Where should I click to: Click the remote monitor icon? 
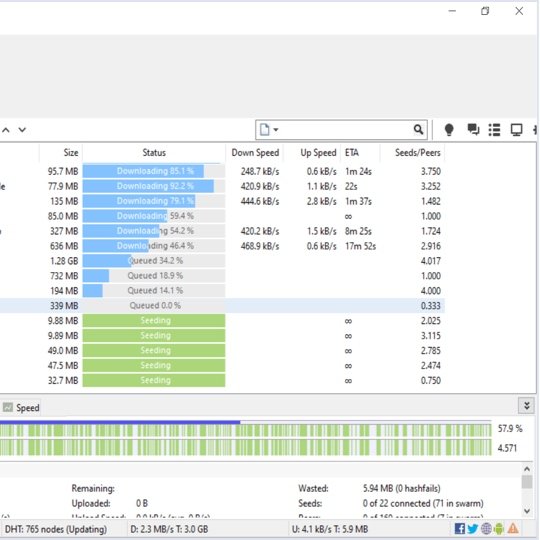pos(516,130)
